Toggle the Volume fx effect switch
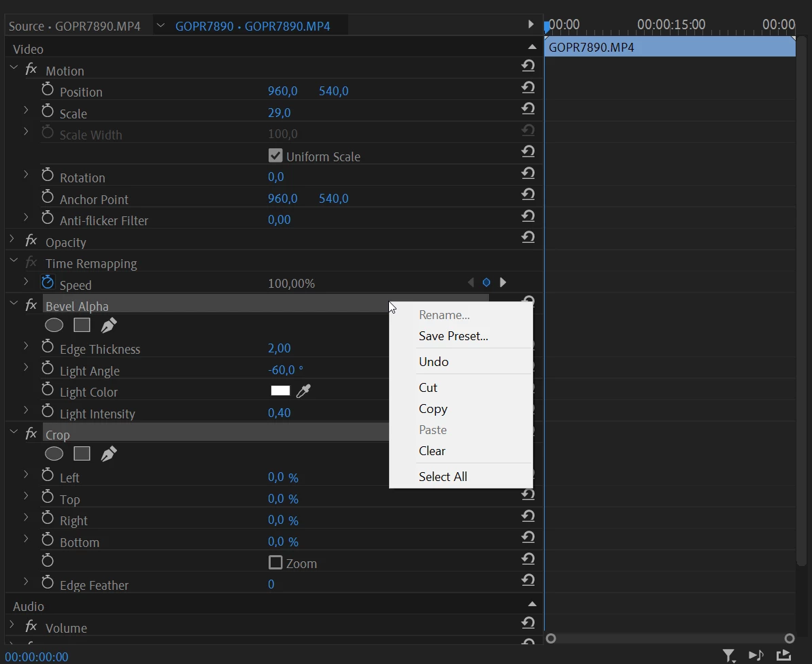 pos(31,626)
